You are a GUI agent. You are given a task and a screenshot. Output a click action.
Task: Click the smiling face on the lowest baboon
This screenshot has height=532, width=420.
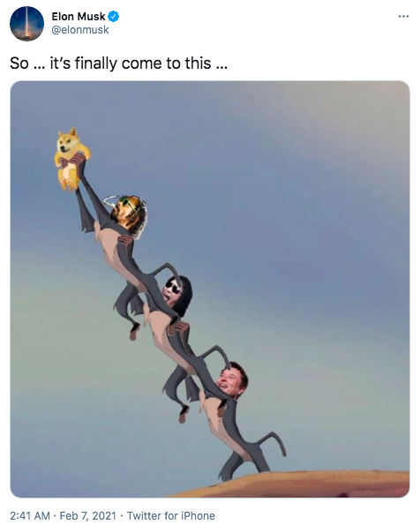[233, 380]
